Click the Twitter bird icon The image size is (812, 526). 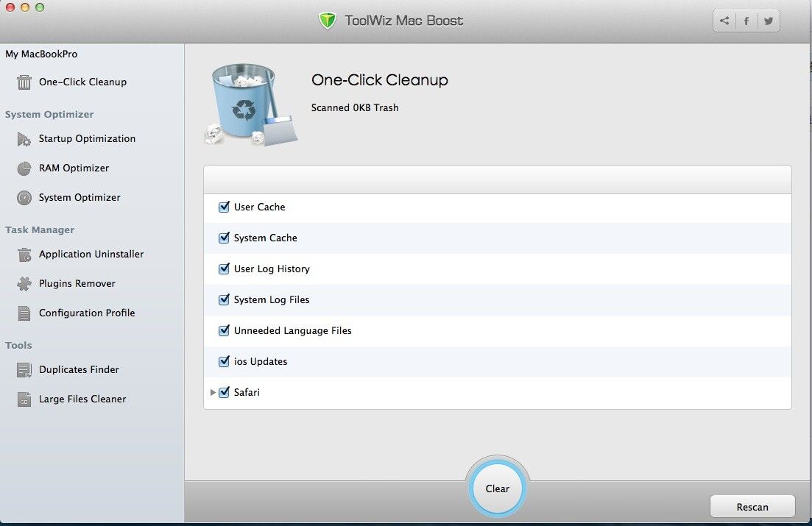click(x=769, y=21)
